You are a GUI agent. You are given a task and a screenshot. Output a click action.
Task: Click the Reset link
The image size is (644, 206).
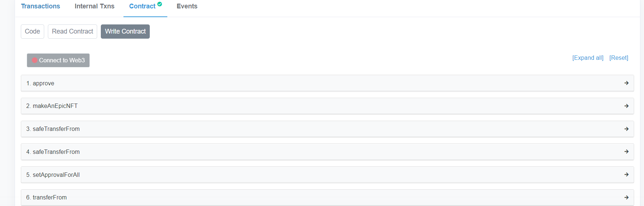pos(619,58)
